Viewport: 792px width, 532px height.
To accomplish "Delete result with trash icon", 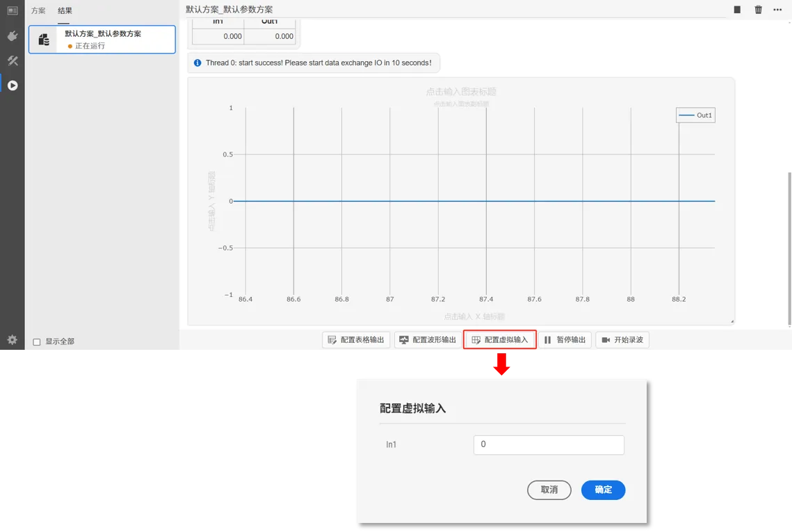I will [758, 10].
